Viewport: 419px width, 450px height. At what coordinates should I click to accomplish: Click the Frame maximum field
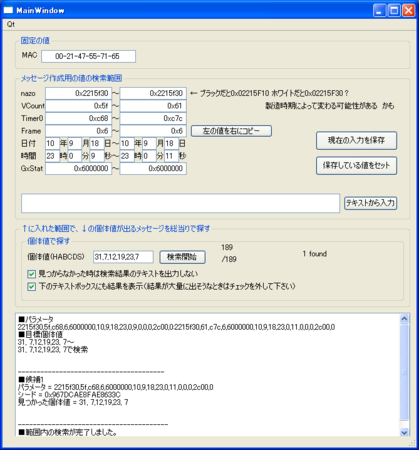[153, 131]
